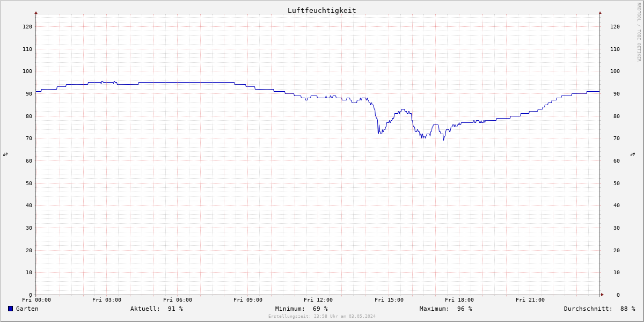Click the Garten legend label
644x322 pixels.
click(x=27, y=309)
